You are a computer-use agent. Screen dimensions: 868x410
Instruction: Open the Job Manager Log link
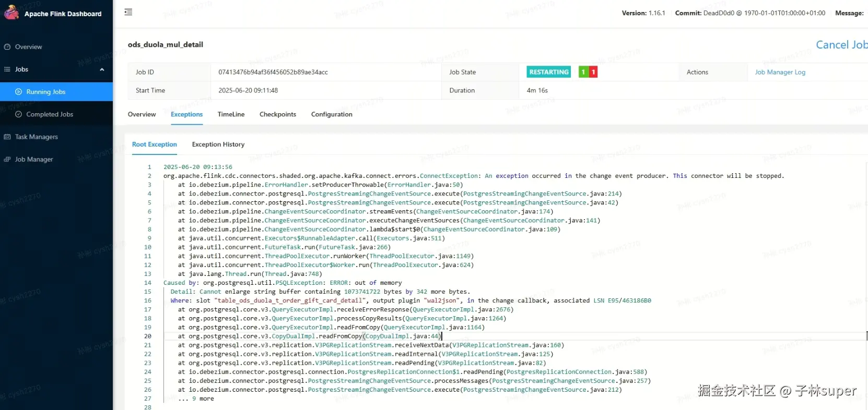pos(780,72)
